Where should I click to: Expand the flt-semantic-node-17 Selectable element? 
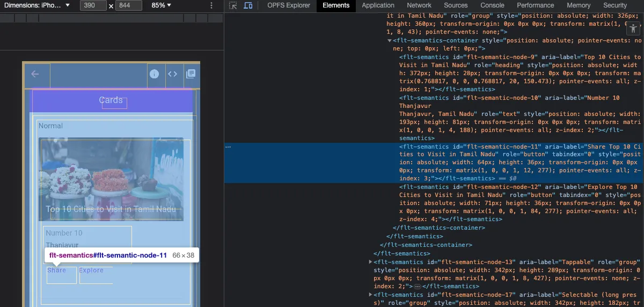pyautogui.click(x=370, y=295)
